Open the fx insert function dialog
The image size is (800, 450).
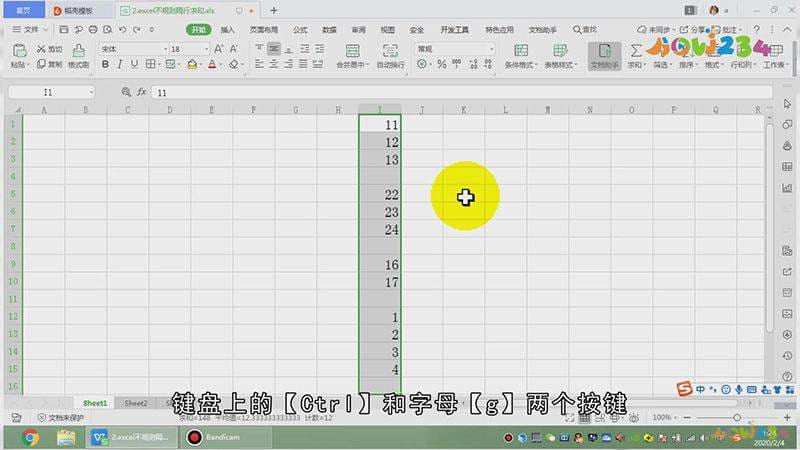142,92
